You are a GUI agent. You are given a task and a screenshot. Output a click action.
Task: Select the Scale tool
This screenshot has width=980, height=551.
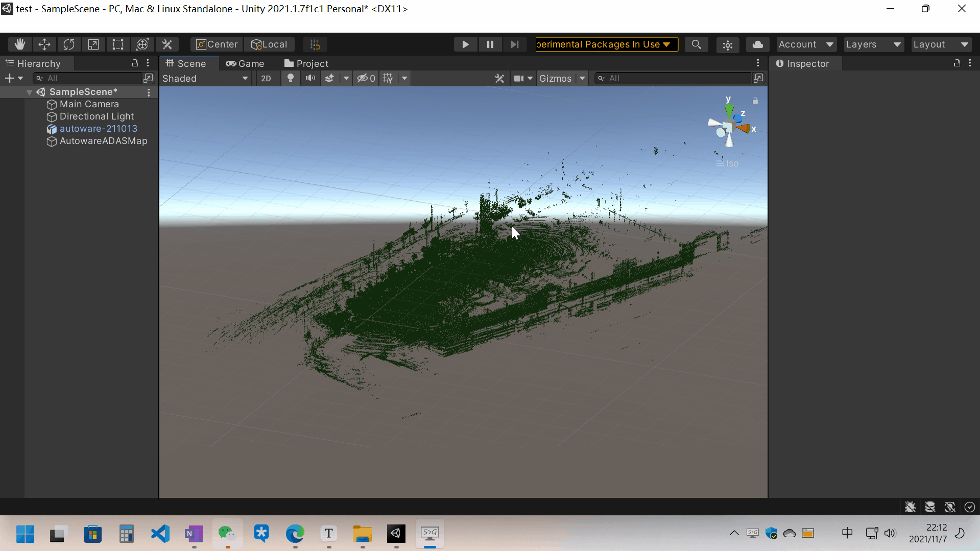point(93,44)
